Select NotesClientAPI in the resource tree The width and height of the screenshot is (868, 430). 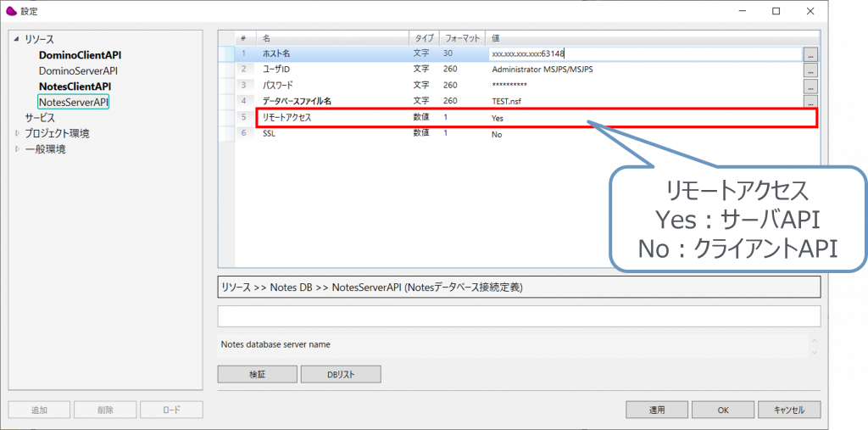point(75,87)
